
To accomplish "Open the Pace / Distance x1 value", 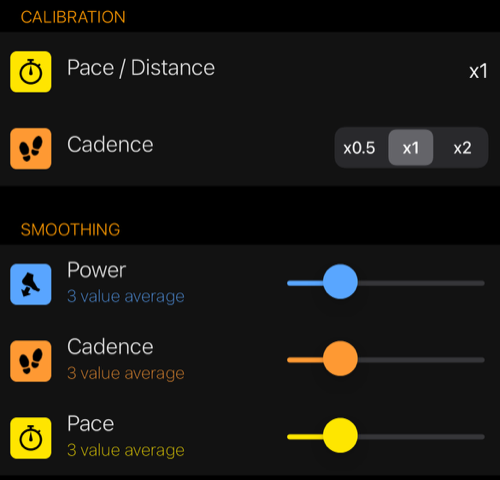I will (478, 71).
